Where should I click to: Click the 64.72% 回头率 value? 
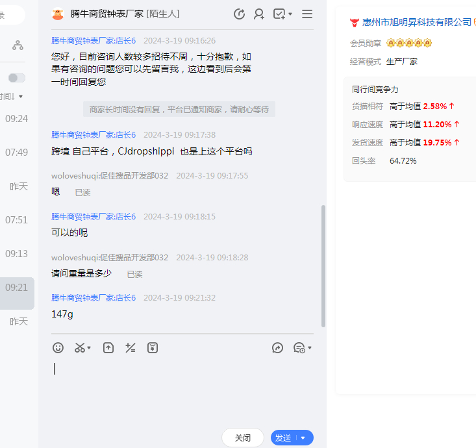pyautogui.click(x=403, y=161)
